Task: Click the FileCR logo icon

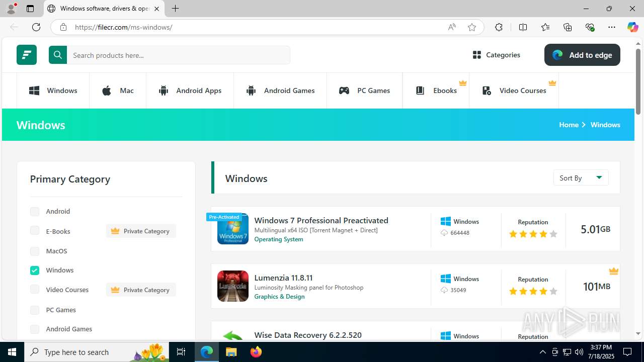Action: coord(27,55)
